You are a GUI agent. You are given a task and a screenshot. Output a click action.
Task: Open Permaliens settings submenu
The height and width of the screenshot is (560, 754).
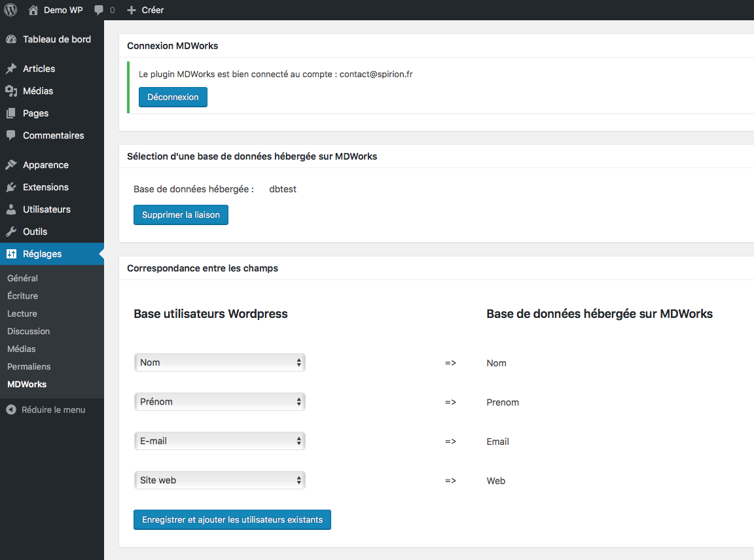[x=29, y=367]
